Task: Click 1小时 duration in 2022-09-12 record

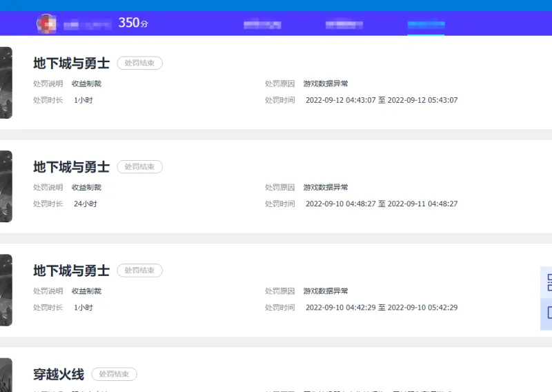Action: click(x=83, y=100)
